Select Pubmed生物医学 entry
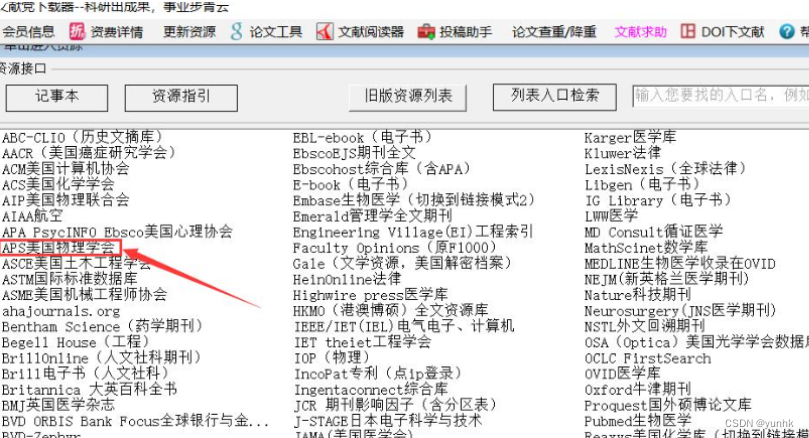Screen dimensions: 809x438 (638, 421)
